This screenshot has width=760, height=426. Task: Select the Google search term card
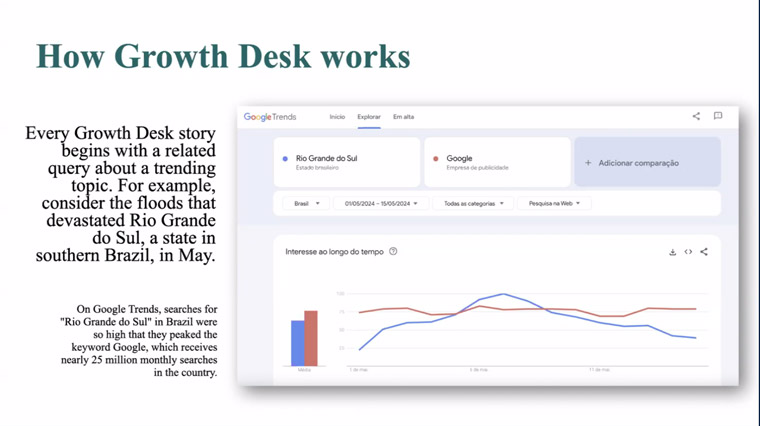click(x=497, y=162)
